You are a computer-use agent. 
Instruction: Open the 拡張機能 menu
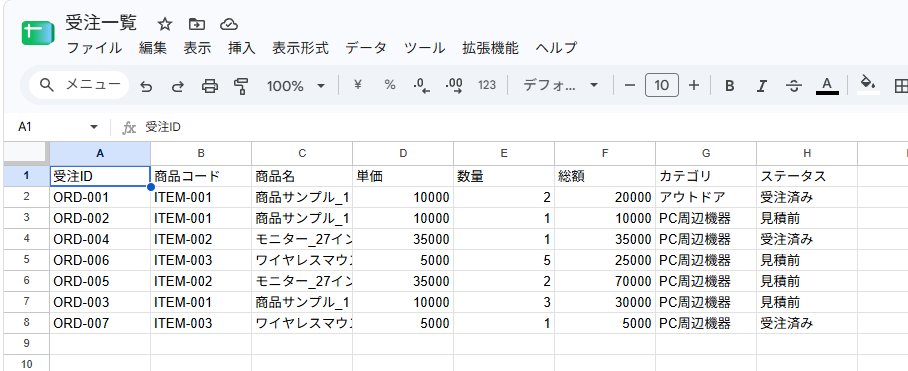click(x=490, y=47)
